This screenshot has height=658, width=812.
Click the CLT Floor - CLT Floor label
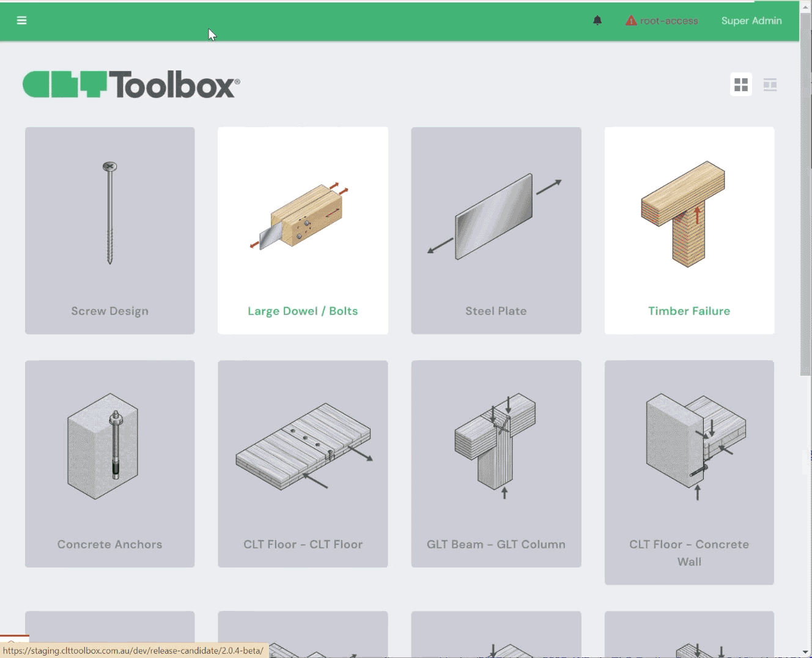click(303, 544)
